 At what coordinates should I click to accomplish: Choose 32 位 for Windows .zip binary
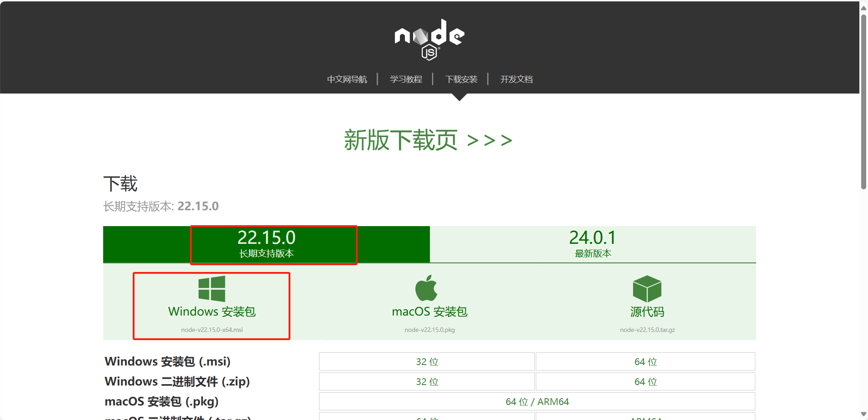(x=427, y=381)
